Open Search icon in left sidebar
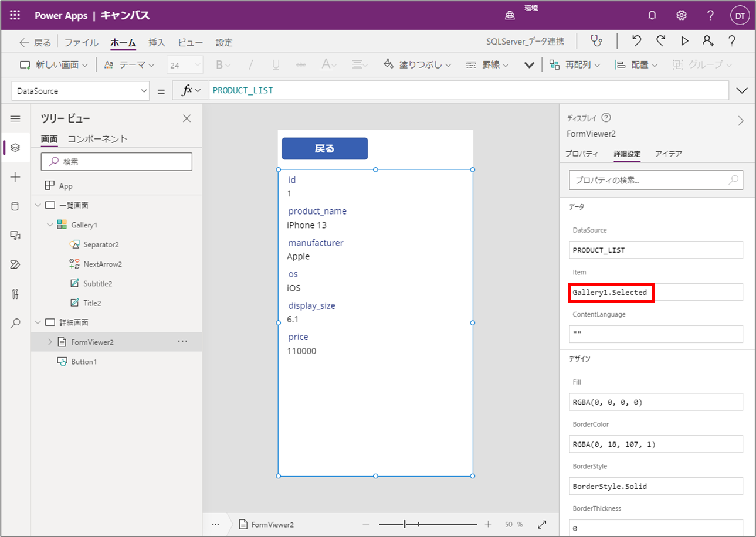 tap(15, 323)
